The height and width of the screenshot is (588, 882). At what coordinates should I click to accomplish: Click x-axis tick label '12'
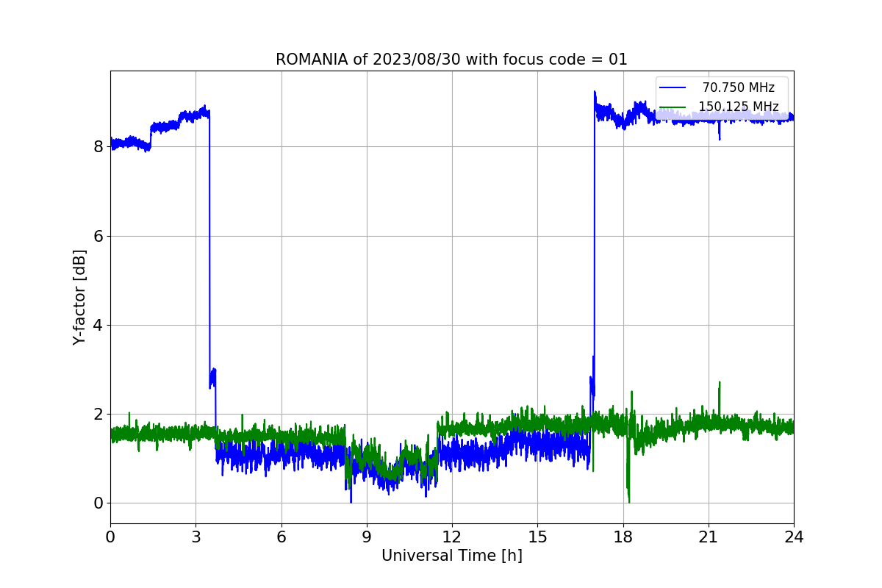(x=452, y=537)
